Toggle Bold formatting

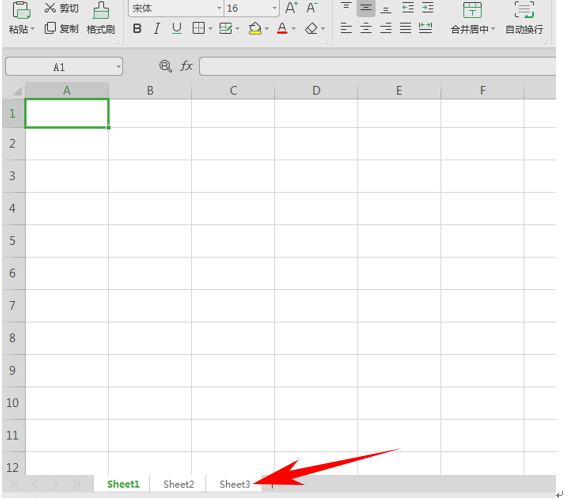point(137,28)
